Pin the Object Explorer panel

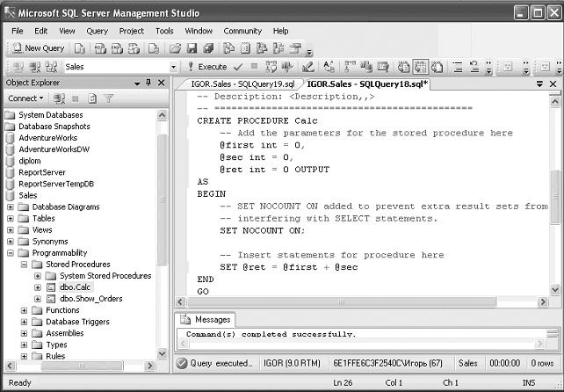coord(148,83)
